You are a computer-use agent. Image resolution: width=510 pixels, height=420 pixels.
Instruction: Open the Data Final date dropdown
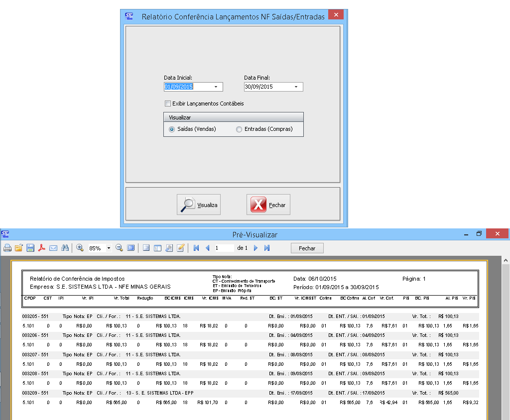tap(296, 87)
